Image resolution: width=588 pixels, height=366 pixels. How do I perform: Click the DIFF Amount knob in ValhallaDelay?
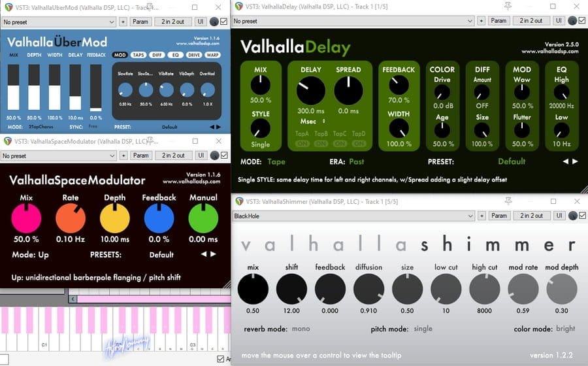(482, 92)
